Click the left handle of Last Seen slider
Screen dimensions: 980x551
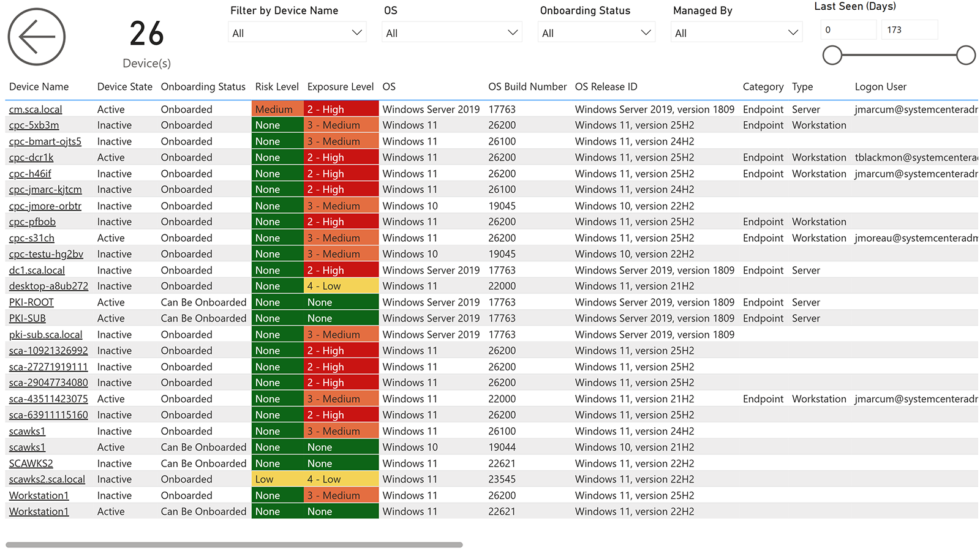pos(832,55)
